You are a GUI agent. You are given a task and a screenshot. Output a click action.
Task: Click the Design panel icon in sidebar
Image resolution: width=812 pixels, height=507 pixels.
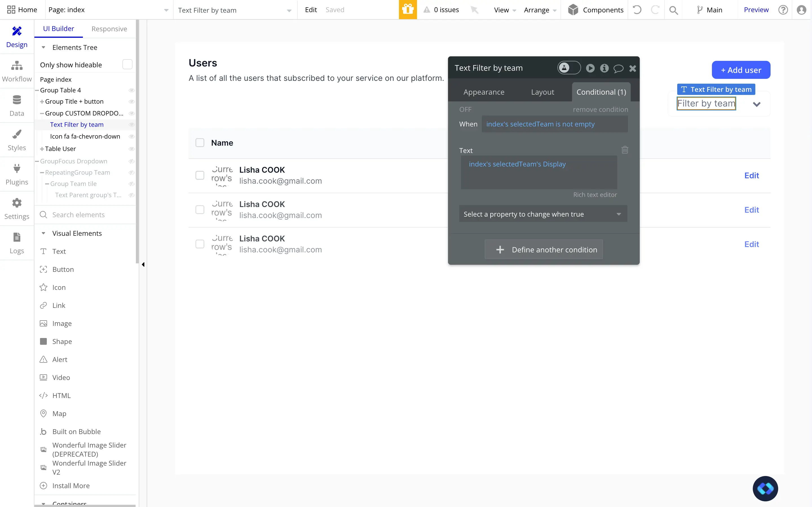pos(16,36)
